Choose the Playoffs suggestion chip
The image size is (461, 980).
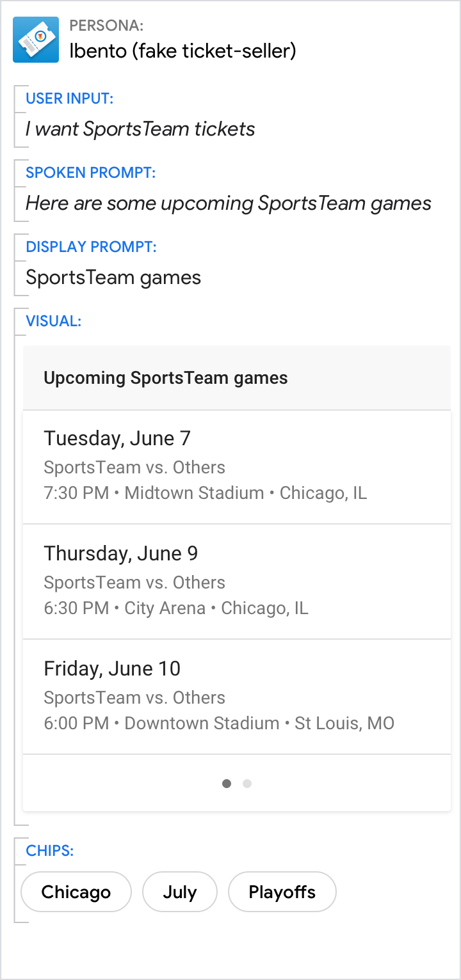pyautogui.click(x=282, y=892)
